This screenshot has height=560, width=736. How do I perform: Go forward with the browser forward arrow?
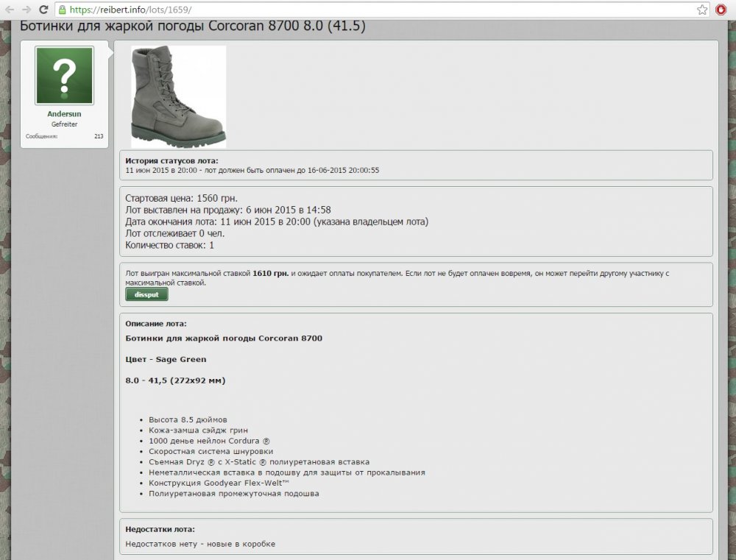tap(26, 10)
